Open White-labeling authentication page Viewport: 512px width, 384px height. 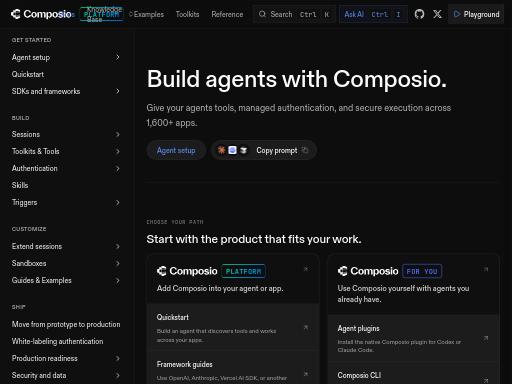57,341
